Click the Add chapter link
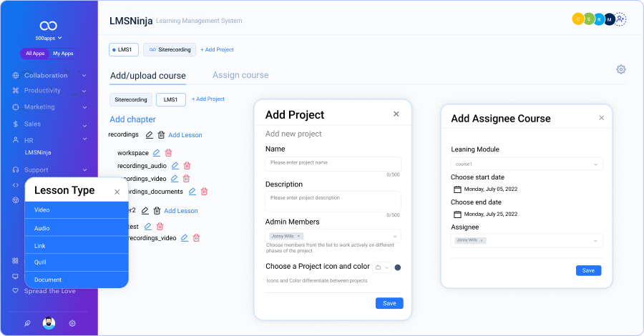The width and height of the screenshot is (644, 336). (x=132, y=119)
